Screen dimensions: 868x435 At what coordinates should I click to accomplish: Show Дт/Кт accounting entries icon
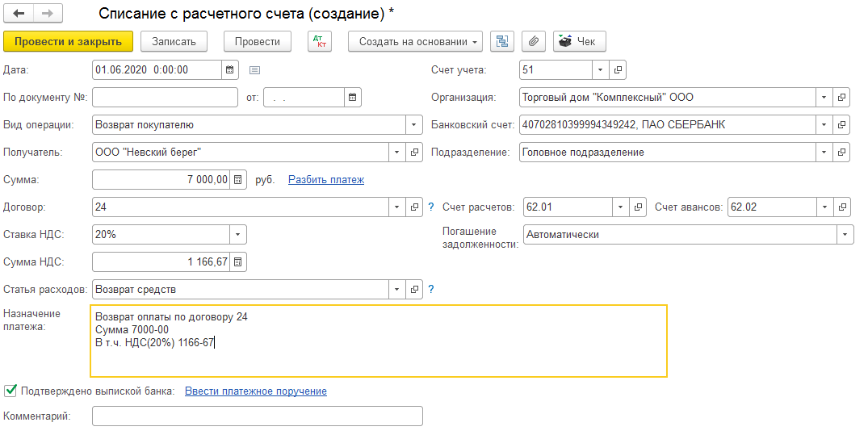pos(320,41)
